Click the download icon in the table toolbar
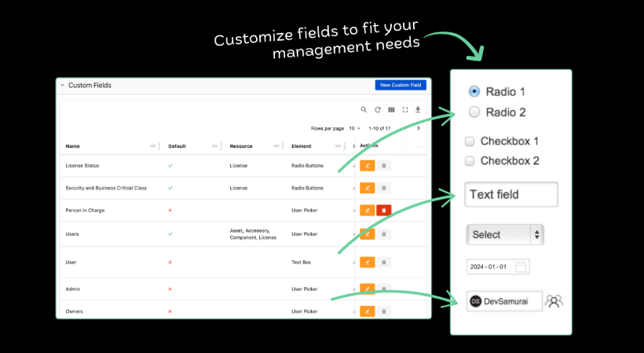Image resolution: width=644 pixels, height=353 pixels. (x=419, y=110)
